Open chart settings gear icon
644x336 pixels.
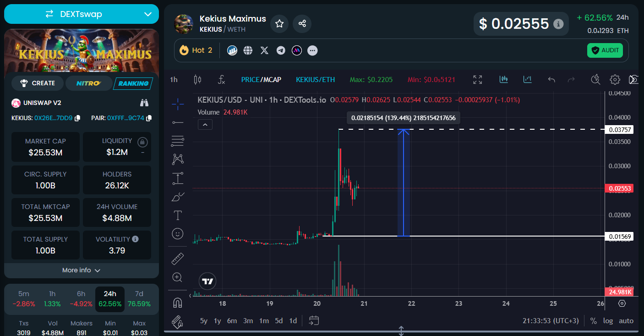tap(615, 80)
